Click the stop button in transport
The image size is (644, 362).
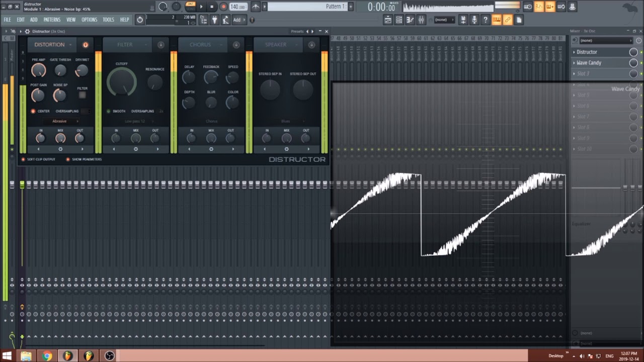212,7
